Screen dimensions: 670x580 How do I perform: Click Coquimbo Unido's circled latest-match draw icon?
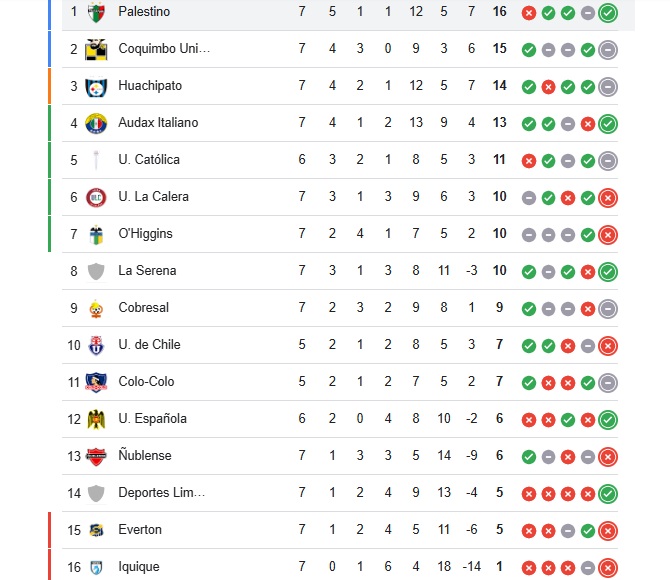click(x=608, y=50)
